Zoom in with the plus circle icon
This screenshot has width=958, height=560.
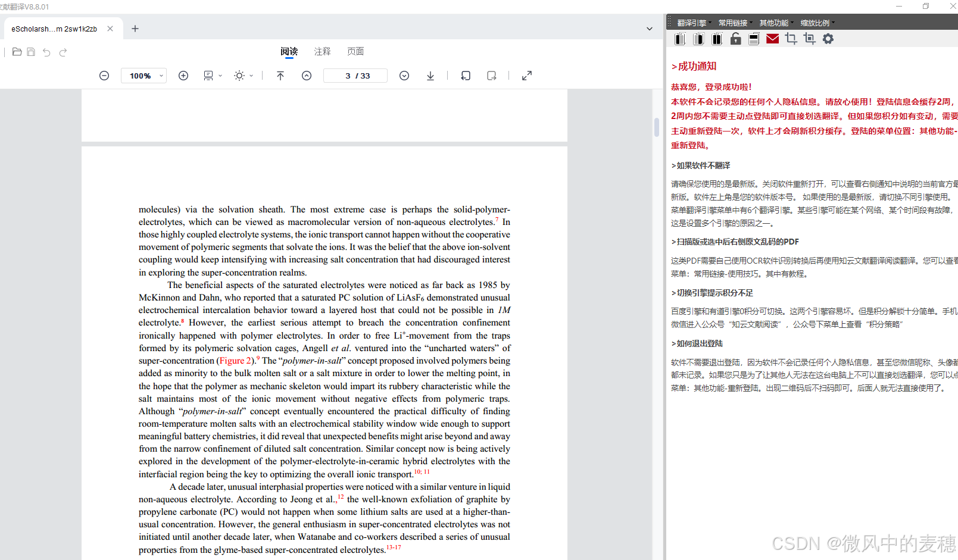(x=183, y=76)
